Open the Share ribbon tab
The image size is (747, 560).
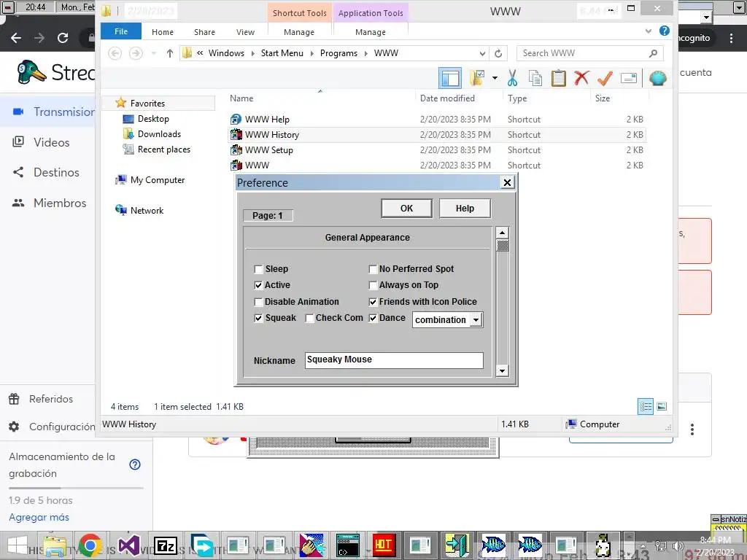click(x=204, y=32)
